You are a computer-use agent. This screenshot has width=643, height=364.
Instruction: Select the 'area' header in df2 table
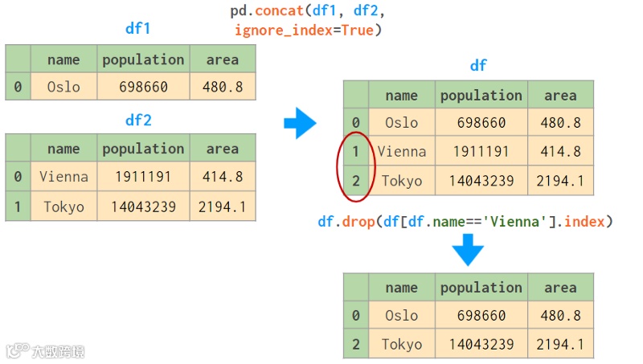[x=223, y=149]
